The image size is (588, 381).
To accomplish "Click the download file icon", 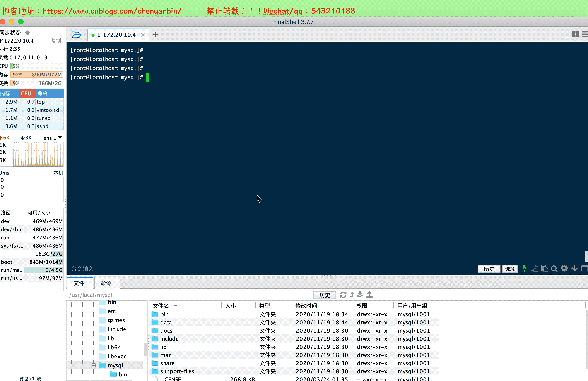I will click(360, 295).
